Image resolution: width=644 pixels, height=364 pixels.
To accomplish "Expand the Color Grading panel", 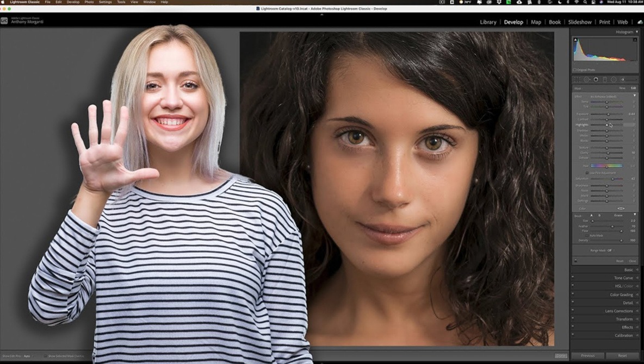I will (x=621, y=295).
